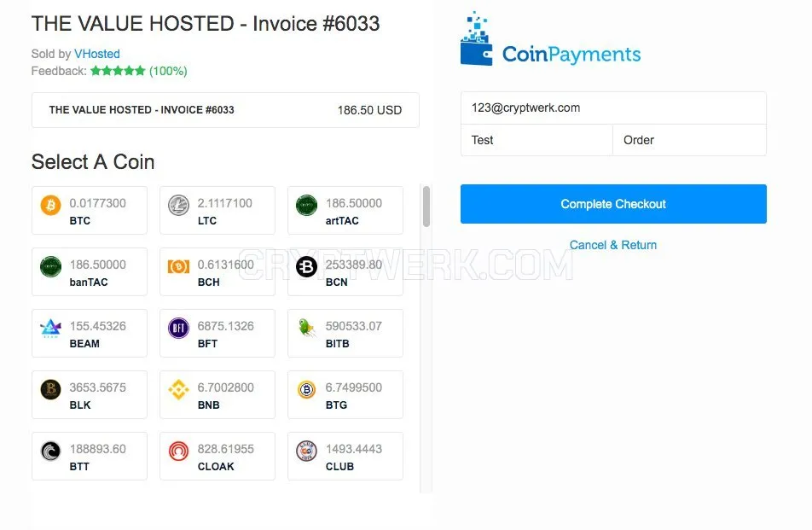
Task: Click the 0.0177300 BTC amount
Action: pos(98,203)
